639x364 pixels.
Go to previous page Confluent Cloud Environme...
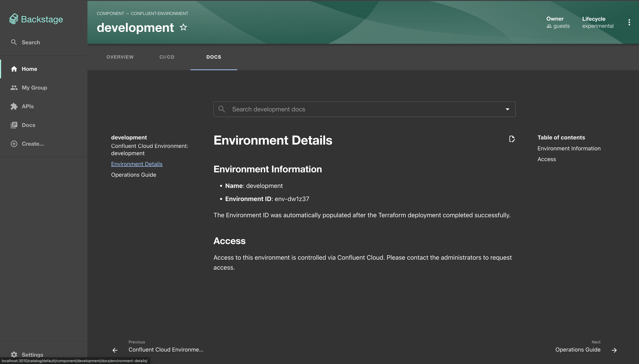click(x=166, y=349)
